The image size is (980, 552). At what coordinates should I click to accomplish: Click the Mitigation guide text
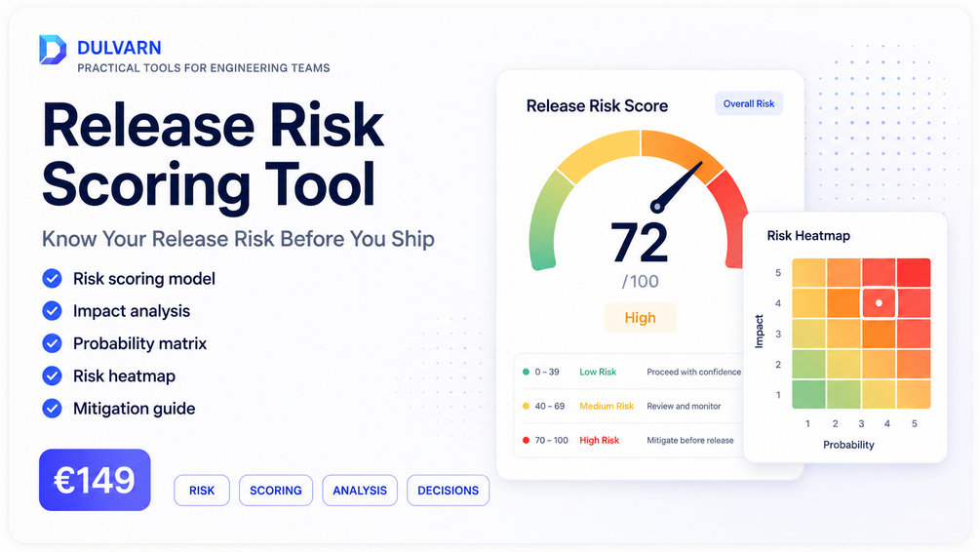click(x=134, y=409)
